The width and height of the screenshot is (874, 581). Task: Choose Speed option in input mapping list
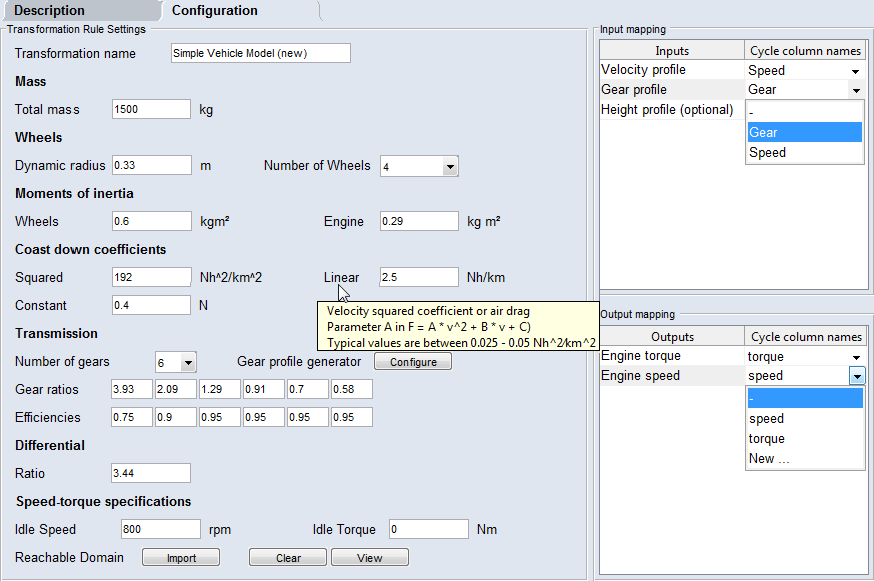point(804,153)
